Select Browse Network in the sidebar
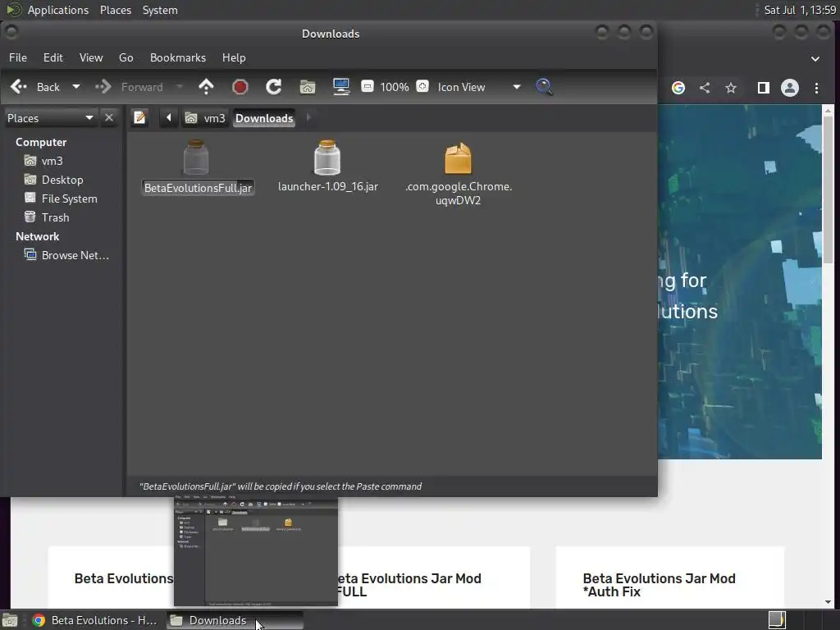Image resolution: width=840 pixels, height=630 pixels. (x=75, y=255)
